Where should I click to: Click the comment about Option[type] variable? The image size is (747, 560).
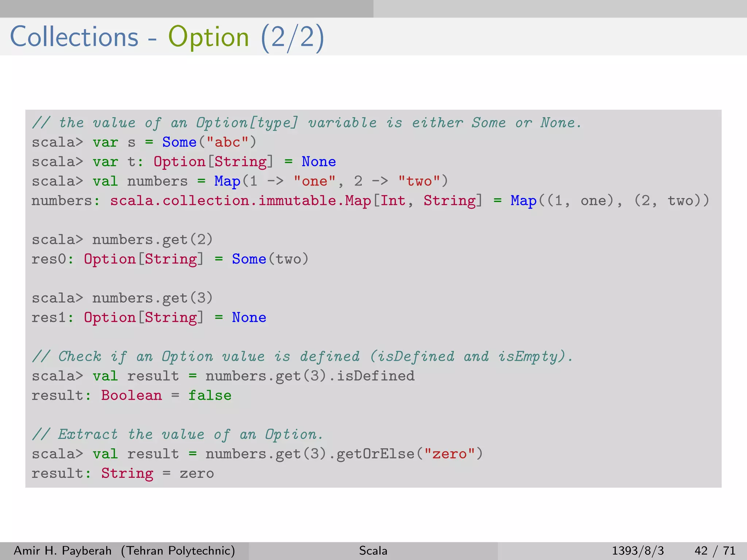(x=306, y=123)
